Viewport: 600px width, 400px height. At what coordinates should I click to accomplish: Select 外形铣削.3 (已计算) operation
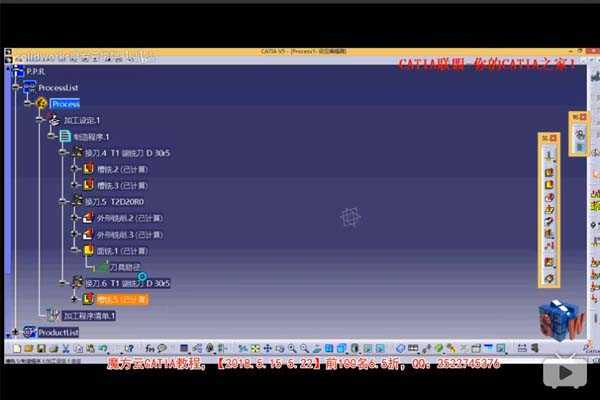[130, 235]
